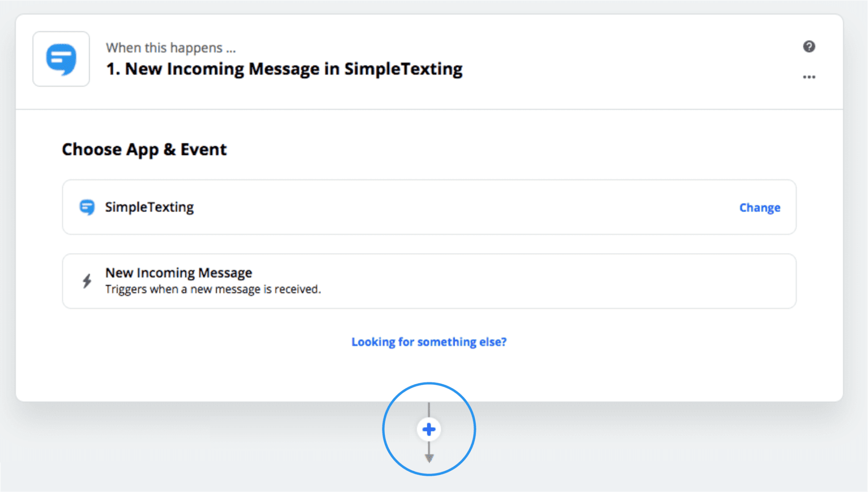The width and height of the screenshot is (868, 492).
Task: Click the lightning bolt trigger event icon
Action: tap(87, 280)
